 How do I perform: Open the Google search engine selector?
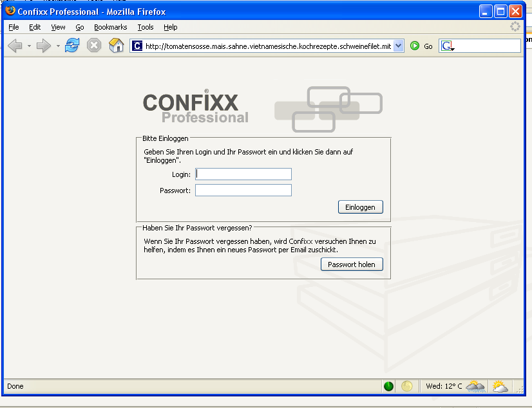[x=448, y=46]
